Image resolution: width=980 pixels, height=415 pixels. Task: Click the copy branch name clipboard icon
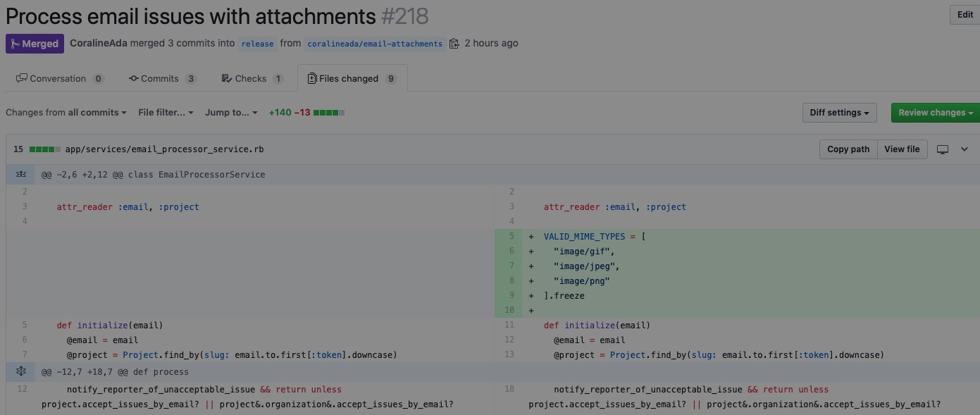454,44
